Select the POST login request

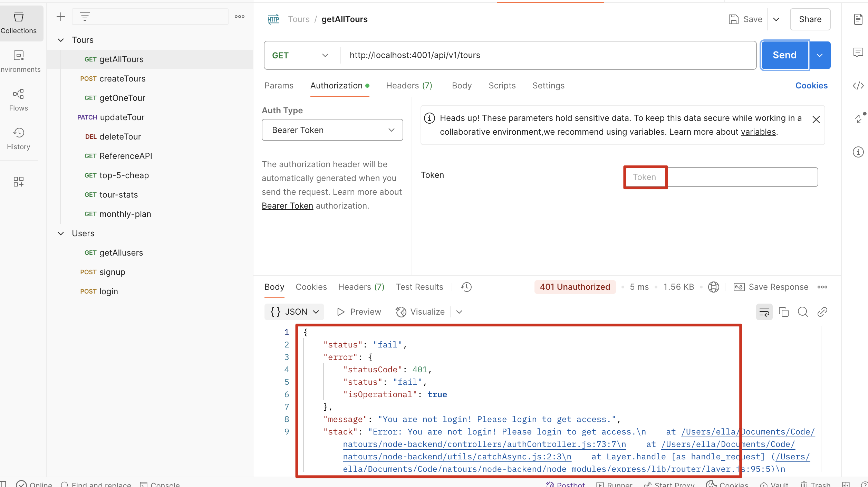108,292
